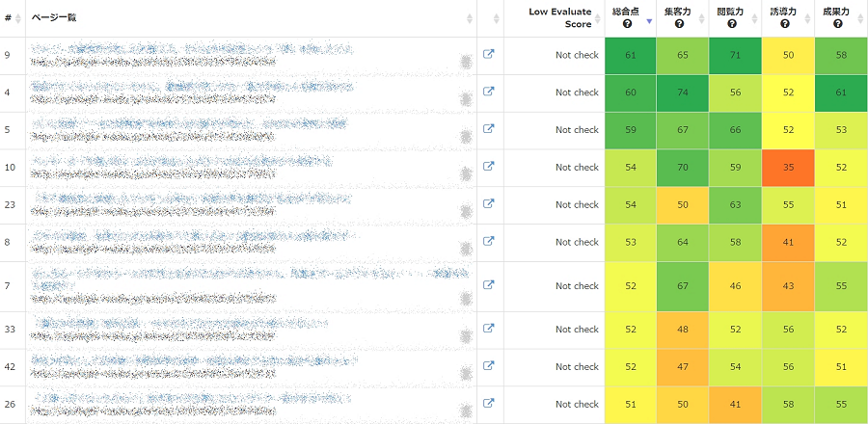The width and height of the screenshot is (868, 424).
Task: Show the help tooltip icon for 集客力
Action: 679,24
